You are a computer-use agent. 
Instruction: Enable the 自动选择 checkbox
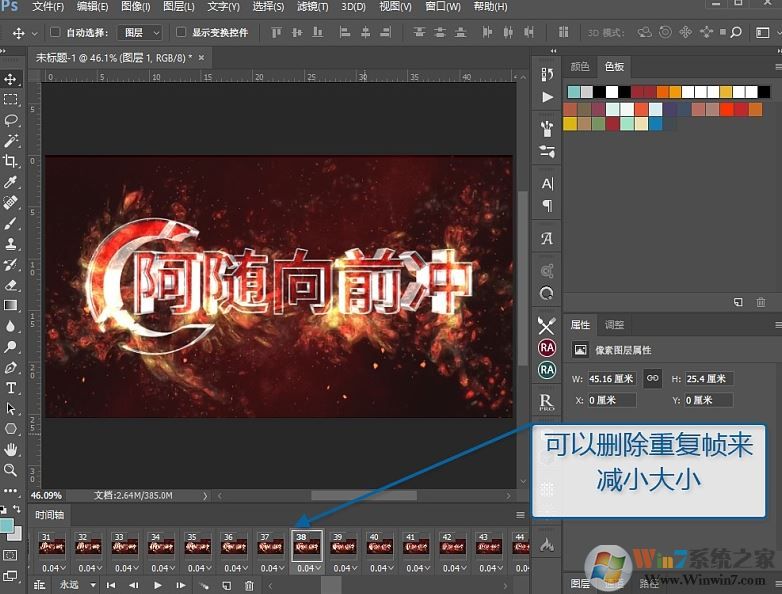point(55,33)
